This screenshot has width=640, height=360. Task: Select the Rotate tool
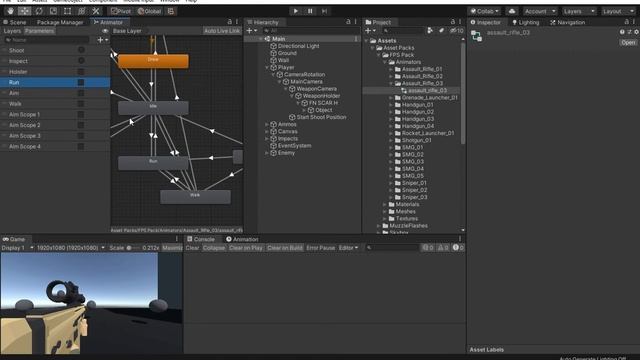tap(39, 11)
